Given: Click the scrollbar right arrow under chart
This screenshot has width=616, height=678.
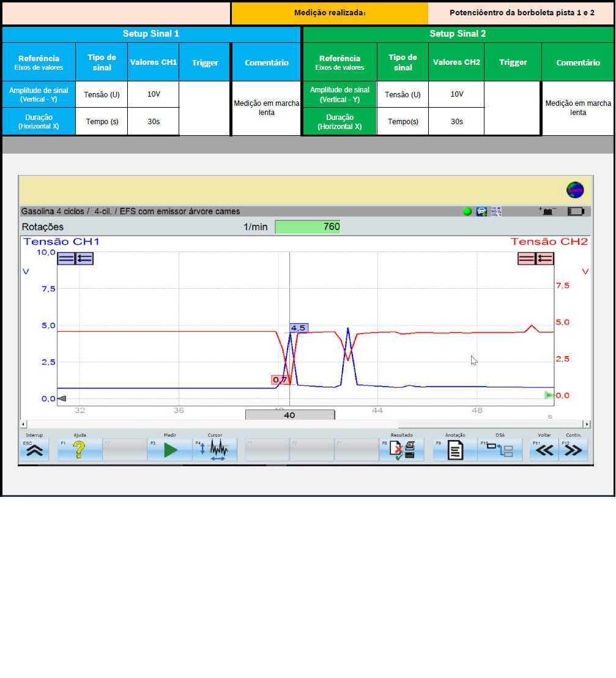Looking at the screenshot, I should pyautogui.click(x=587, y=424).
